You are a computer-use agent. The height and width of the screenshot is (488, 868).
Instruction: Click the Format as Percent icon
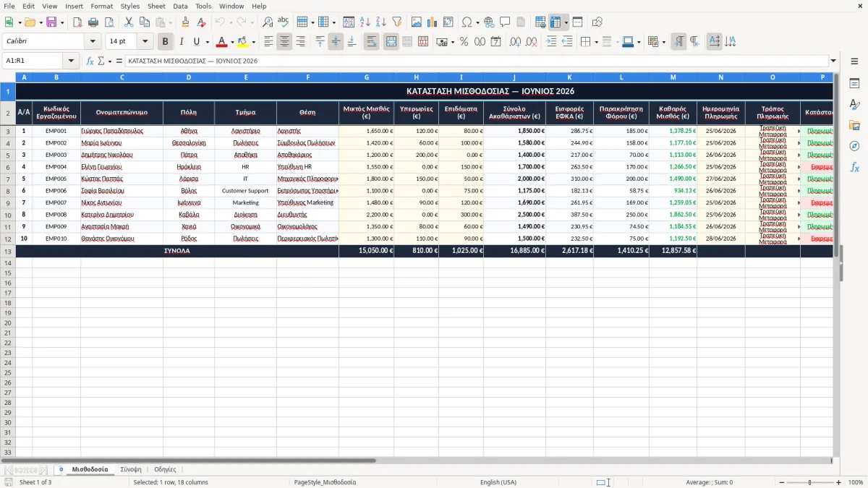click(x=464, y=42)
